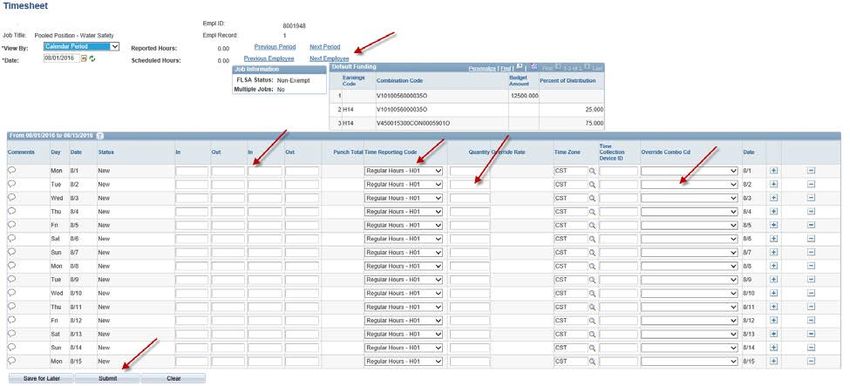
Task: Click the Clear button
Action: 173,378
